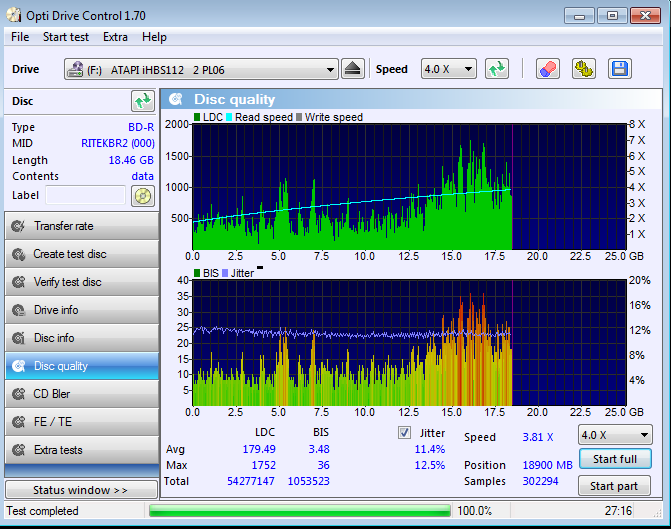Toggle the Jitter checkbox
The image size is (672, 529).
pyautogui.click(x=404, y=433)
